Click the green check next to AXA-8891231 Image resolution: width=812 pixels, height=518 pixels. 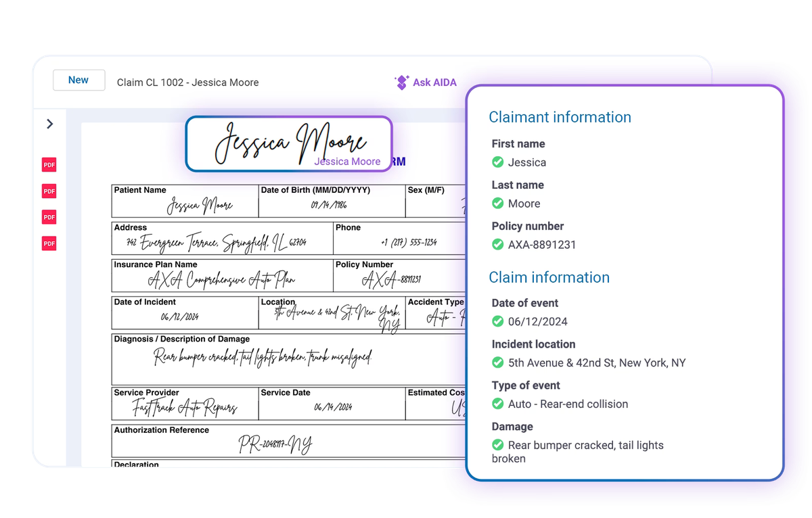pyautogui.click(x=497, y=245)
